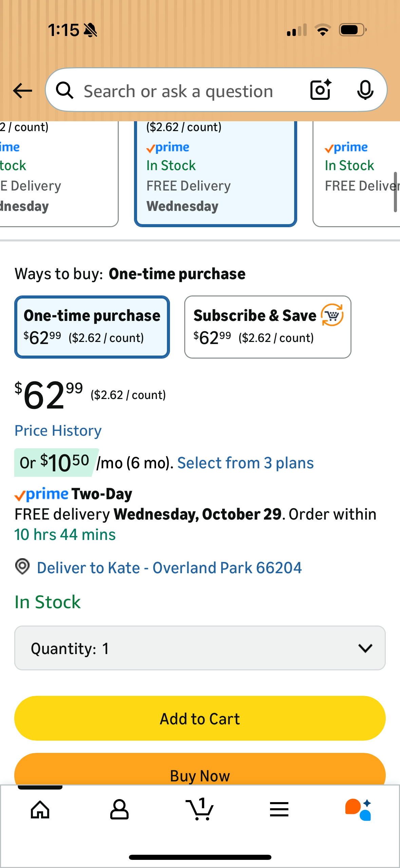The image size is (400, 868).
Task: Select Subscribe & Save option
Action: click(268, 327)
